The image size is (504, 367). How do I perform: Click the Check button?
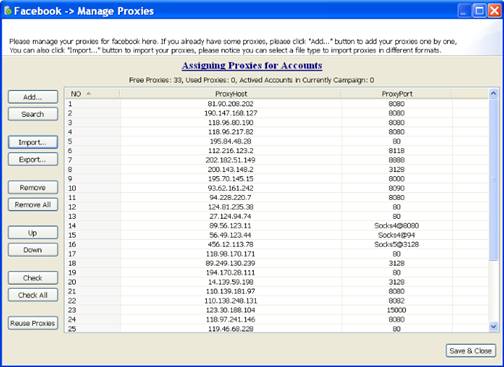33,278
